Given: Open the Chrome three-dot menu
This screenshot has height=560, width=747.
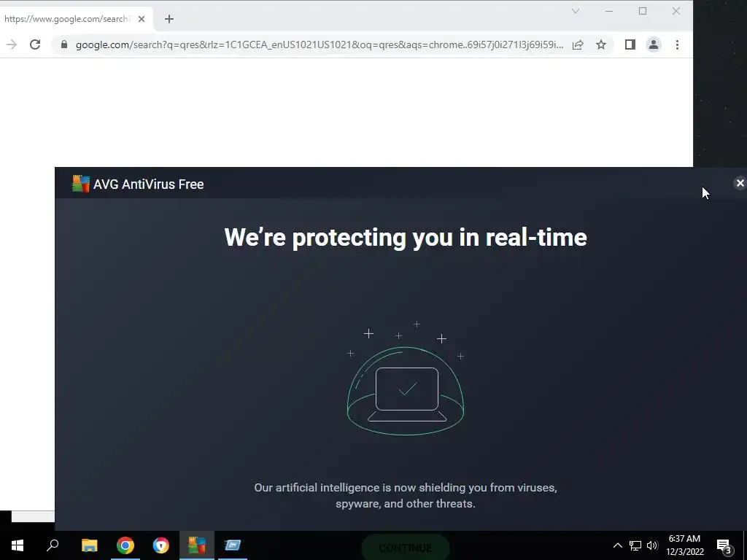Looking at the screenshot, I should pyautogui.click(x=677, y=44).
